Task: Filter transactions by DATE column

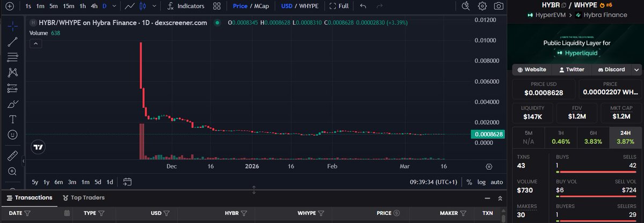Action: pyautogui.click(x=27, y=213)
